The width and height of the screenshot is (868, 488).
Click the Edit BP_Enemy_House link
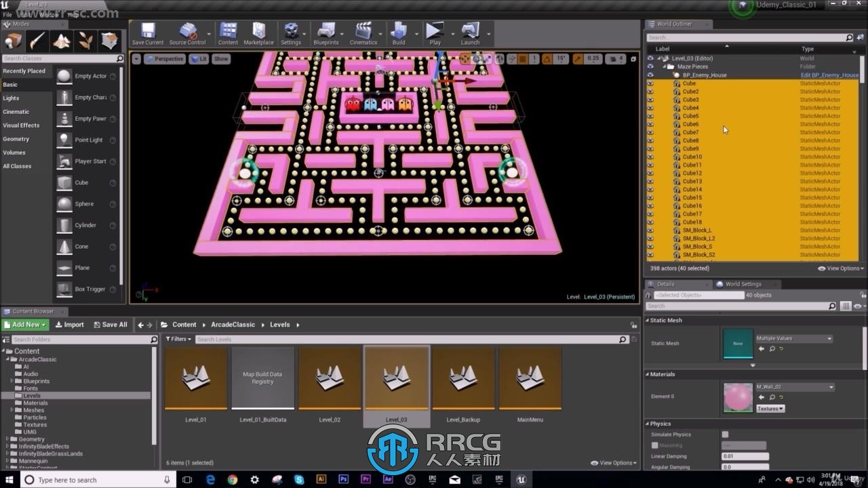point(829,75)
